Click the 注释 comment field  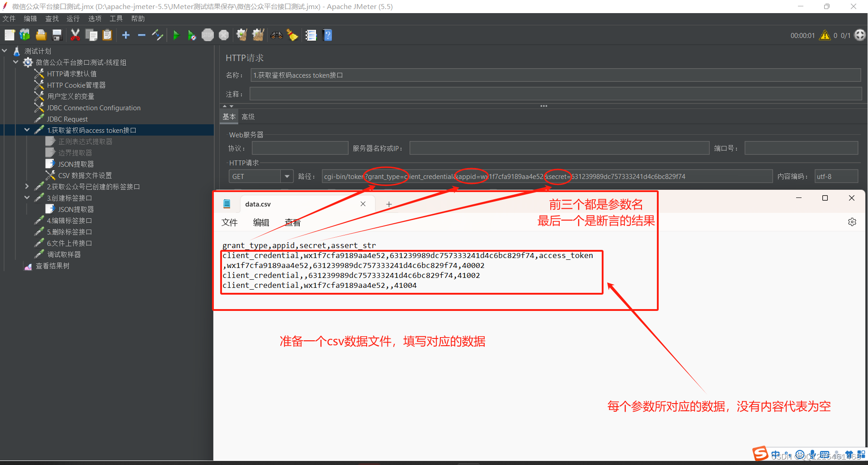pyautogui.click(x=556, y=94)
